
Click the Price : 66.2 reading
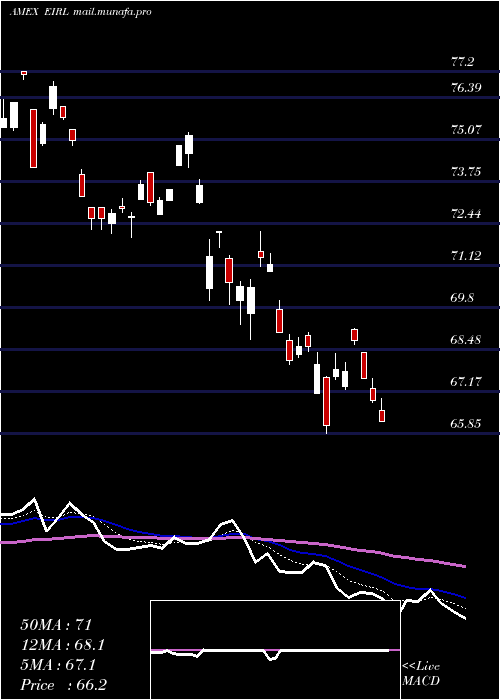64,685
